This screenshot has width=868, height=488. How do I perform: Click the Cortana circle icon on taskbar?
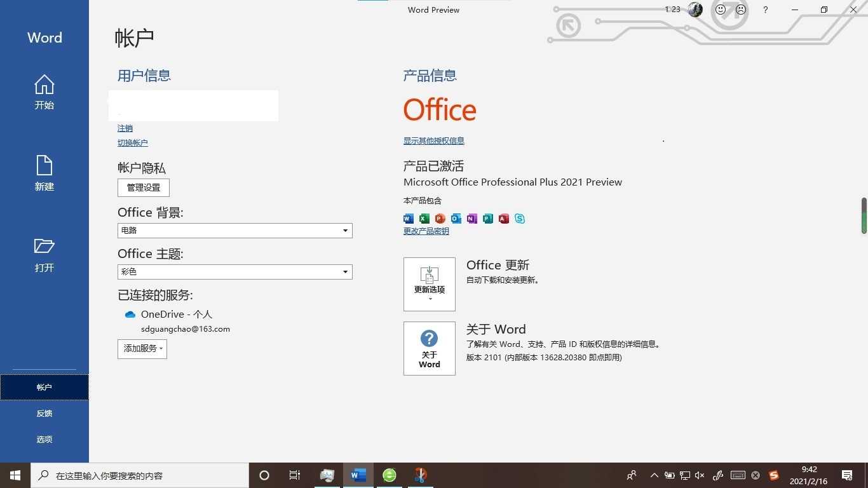tap(264, 475)
